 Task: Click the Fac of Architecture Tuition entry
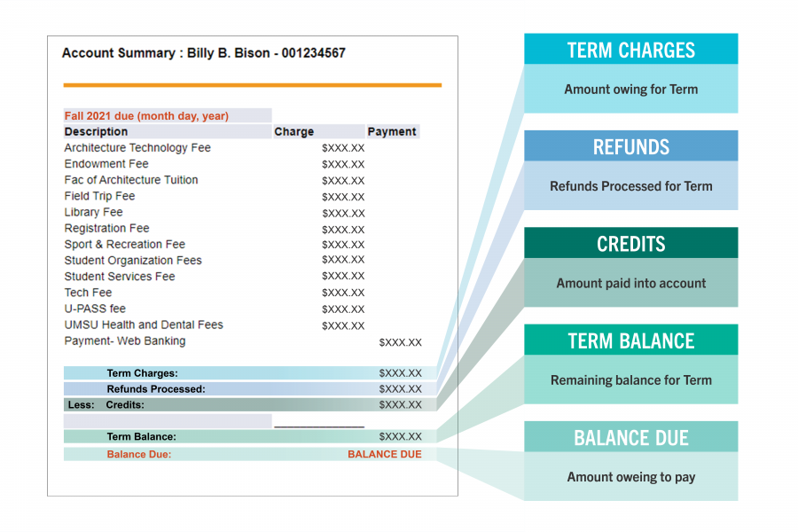coord(131,180)
